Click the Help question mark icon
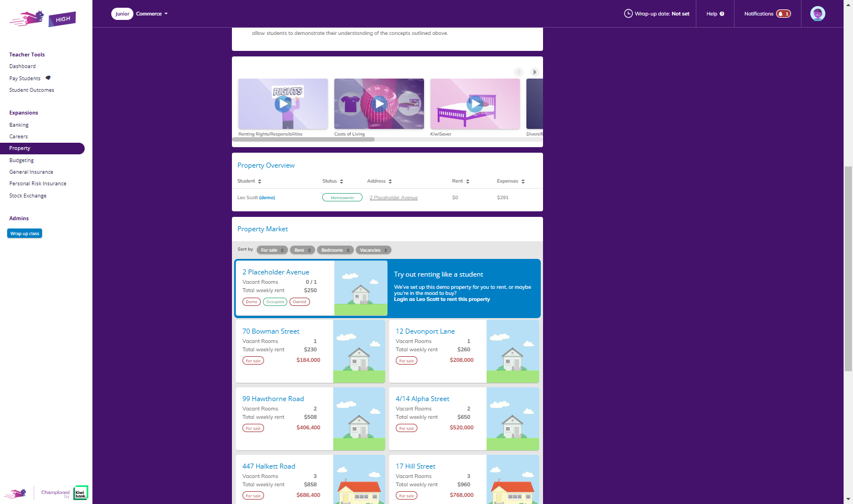 tap(722, 14)
